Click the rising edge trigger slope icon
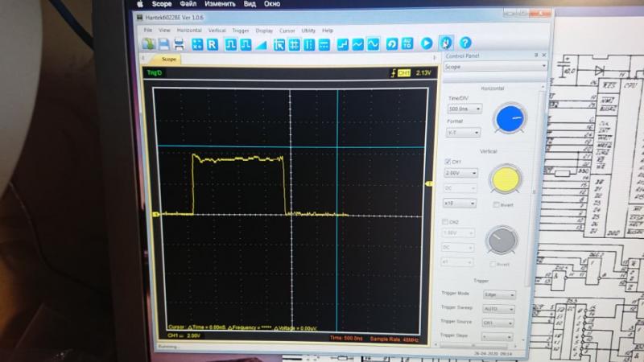The width and height of the screenshot is (644, 362). [342, 43]
